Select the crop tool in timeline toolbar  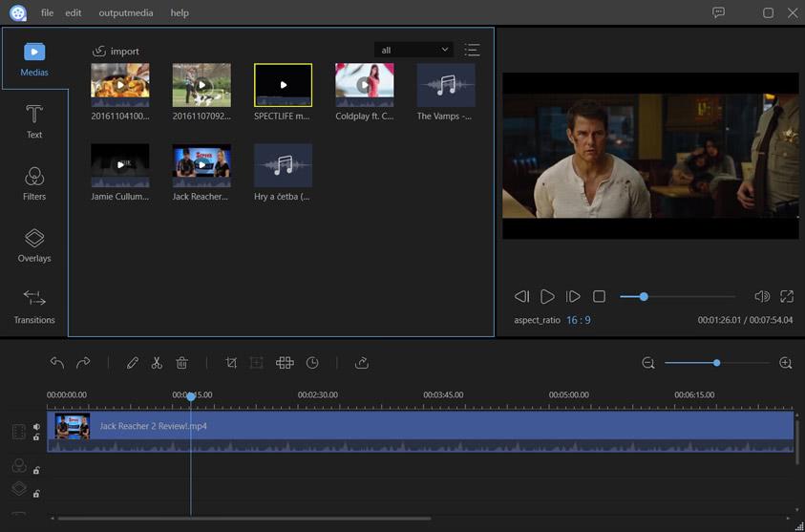click(231, 363)
